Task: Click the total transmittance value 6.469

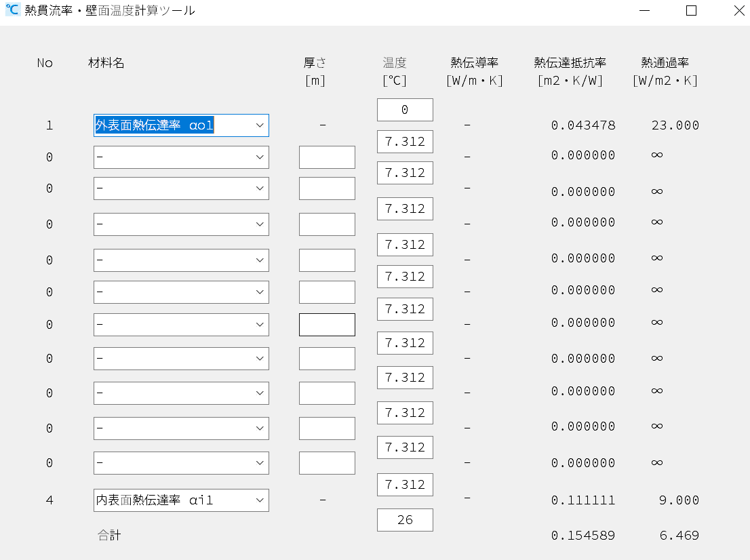Action: click(x=679, y=535)
